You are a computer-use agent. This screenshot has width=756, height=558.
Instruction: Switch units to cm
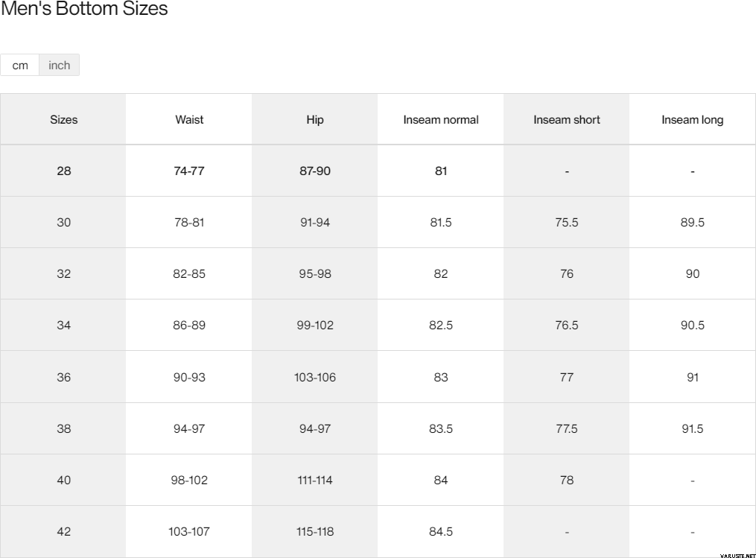(x=20, y=66)
